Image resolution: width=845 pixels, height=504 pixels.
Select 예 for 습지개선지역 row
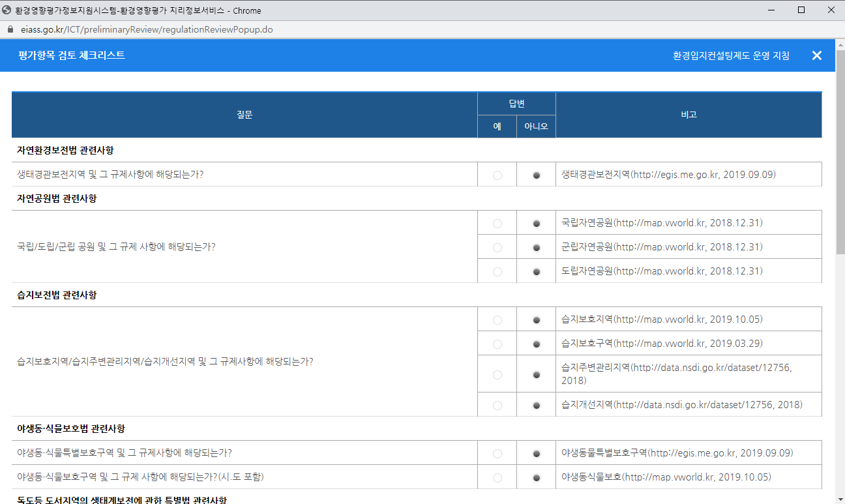[497, 405]
